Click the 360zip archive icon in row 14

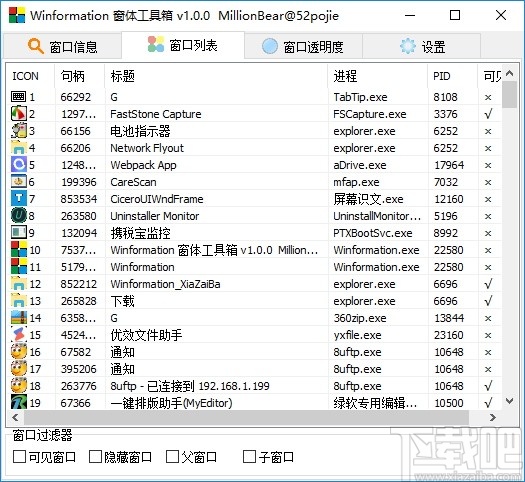coord(18,318)
